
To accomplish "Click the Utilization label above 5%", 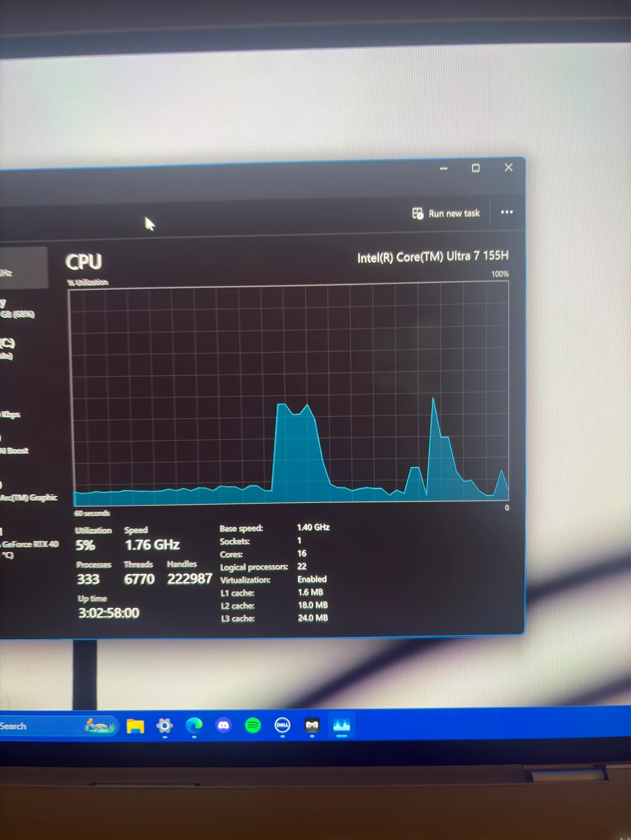I will tap(93, 530).
